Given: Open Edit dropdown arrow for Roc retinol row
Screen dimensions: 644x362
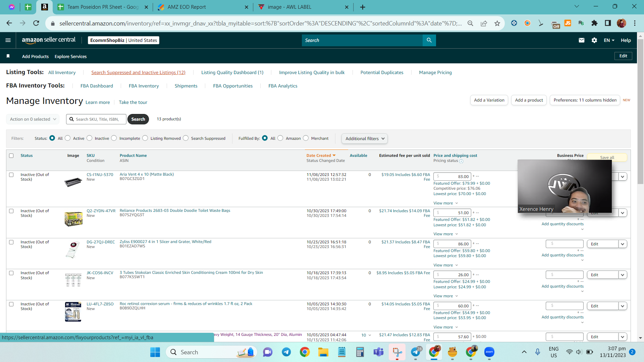Looking at the screenshot, I should 623,306.
